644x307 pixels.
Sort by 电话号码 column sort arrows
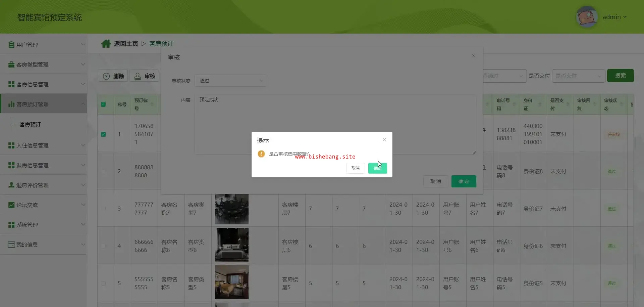coord(514,104)
